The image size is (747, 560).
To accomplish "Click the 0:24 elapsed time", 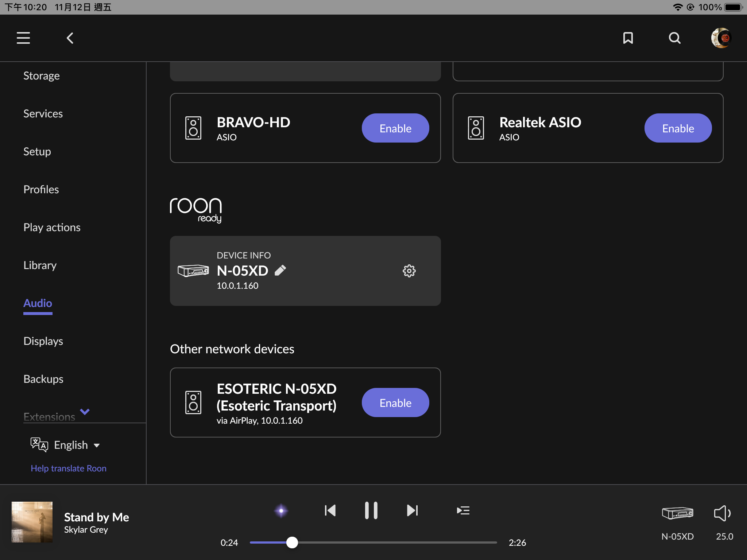I will pos(229,542).
